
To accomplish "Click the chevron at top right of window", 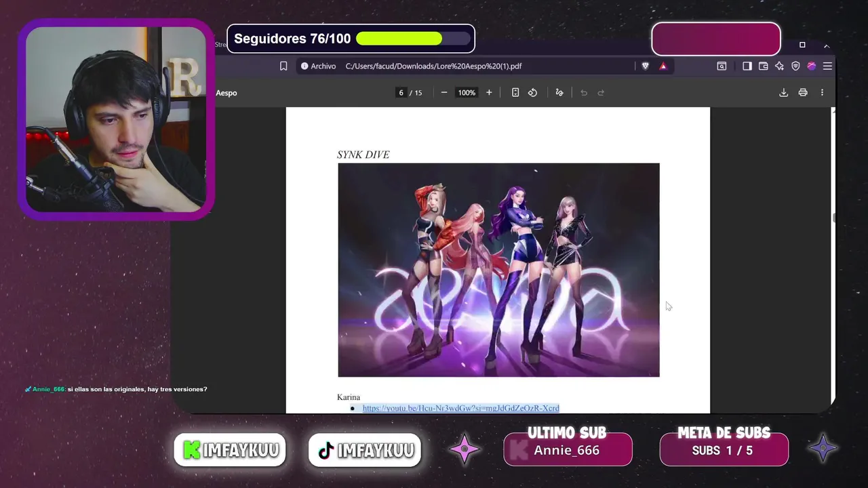I will [x=826, y=45].
